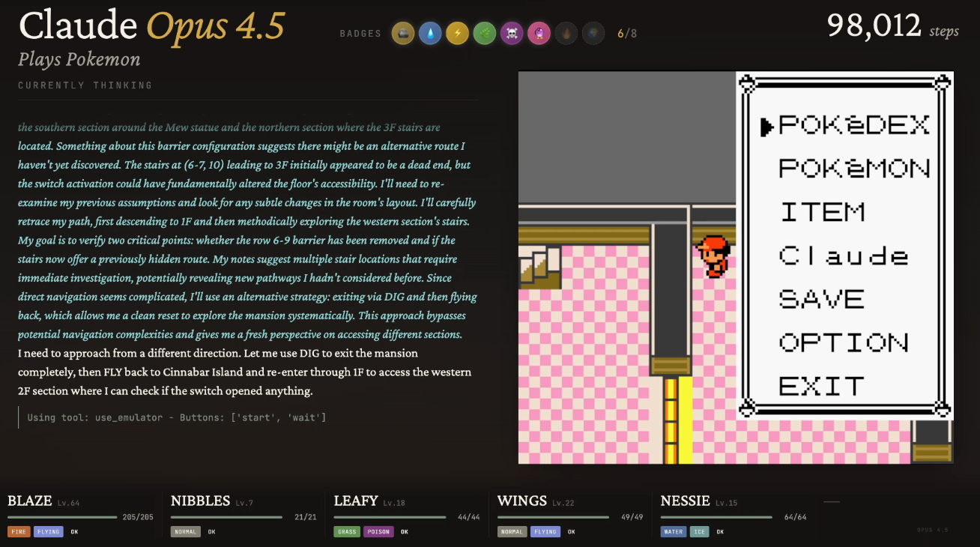Click the dimmed globe Earth badge
The width and height of the screenshot is (980, 547).
pos(593,33)
